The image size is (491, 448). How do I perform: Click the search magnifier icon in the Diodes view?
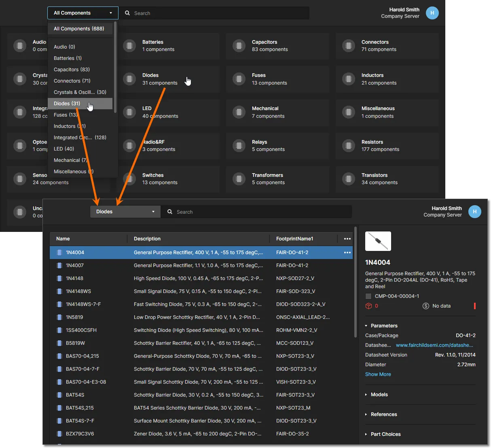pos(170,212)
